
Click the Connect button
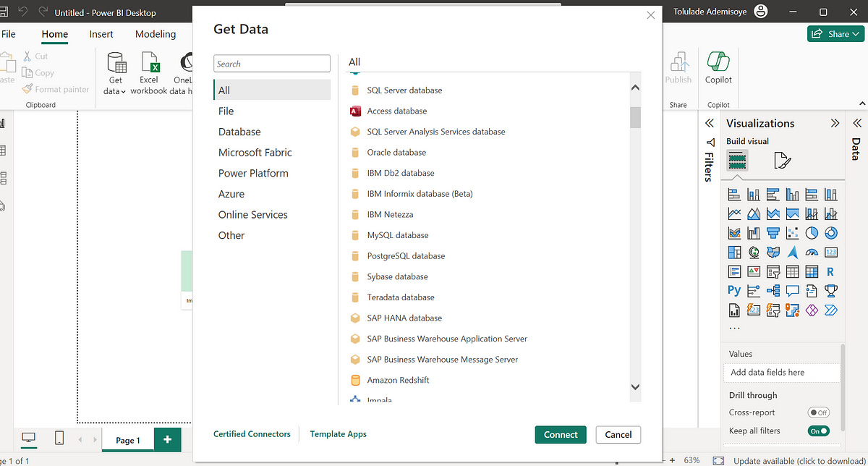pyautogui.click(x=561, y=434)
